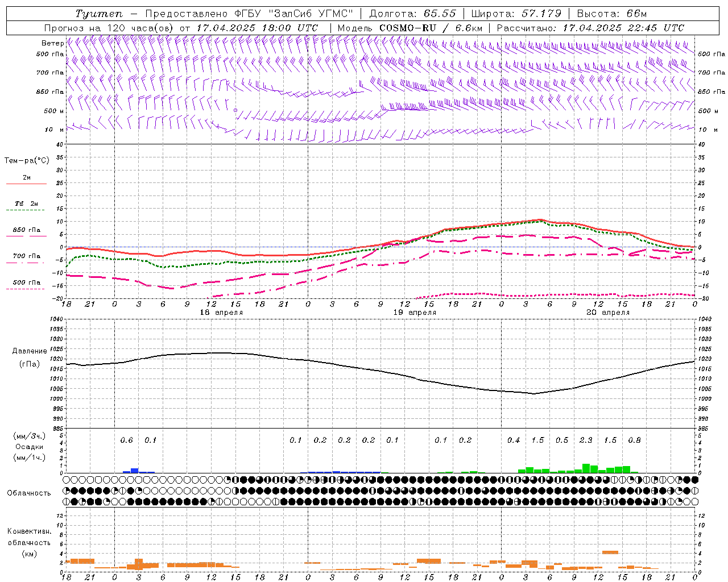The image size is (728, 582).
Task: Click the '20 апреля' date label
Action: [608, 313]
